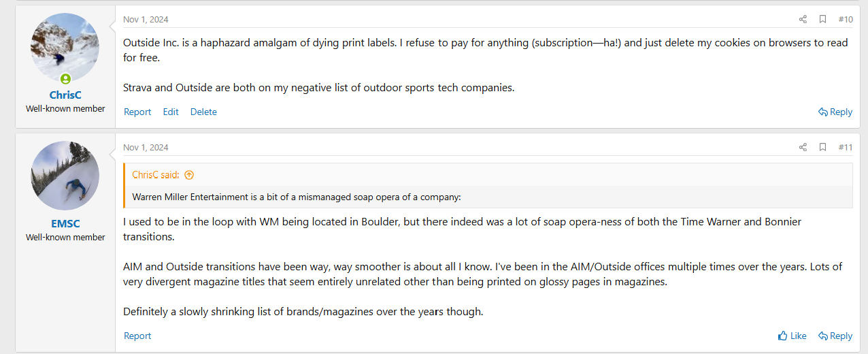
Task: Click the 'ChrisC said:' quote header
Action: pyautogui.click(x=156, y=175)
